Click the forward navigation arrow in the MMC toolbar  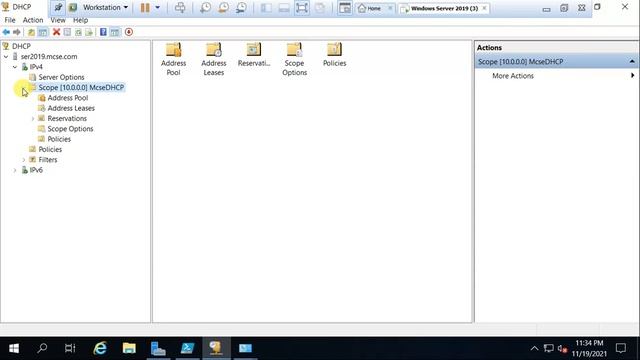pos(17,32)
